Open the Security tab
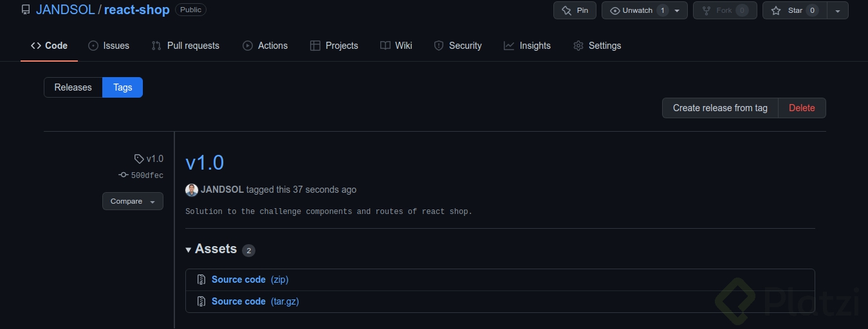Image resolution: width=868 pixels, height=329 pixels. click(457, 46)
